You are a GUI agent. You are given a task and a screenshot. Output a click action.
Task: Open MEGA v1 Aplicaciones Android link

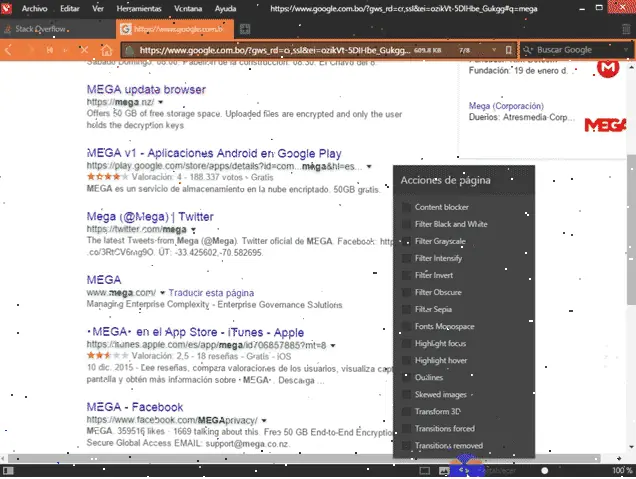pyautogui.click(x=214, y=153)
